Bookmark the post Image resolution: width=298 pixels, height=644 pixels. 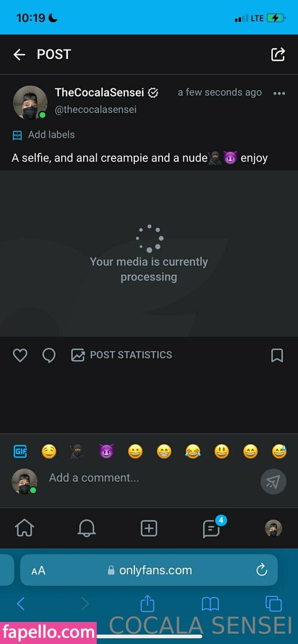pos(277,355)
